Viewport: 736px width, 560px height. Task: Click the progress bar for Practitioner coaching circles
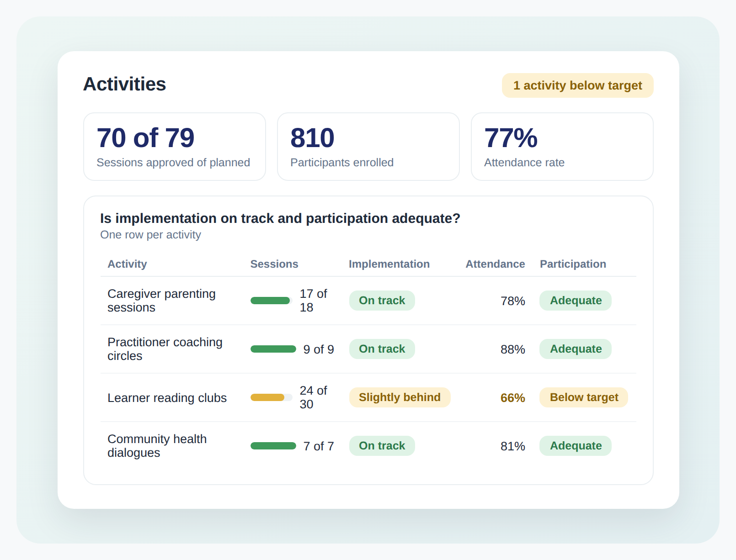pos(273,349)
